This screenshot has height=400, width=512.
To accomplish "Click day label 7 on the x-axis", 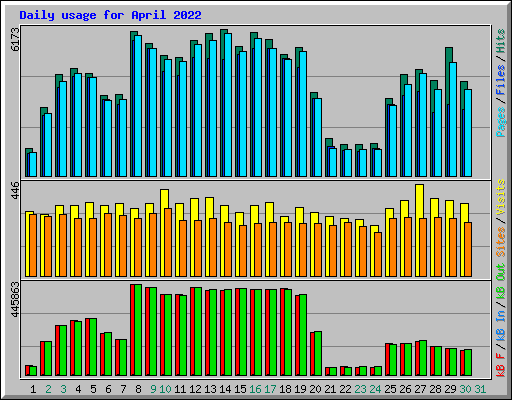I will tap(123, 389).
